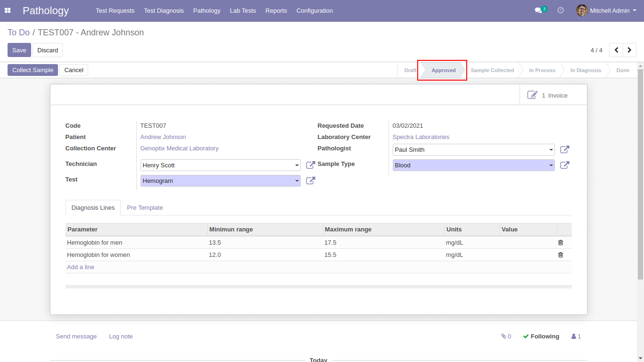Toggle the Following subscription status
The image size is (644, 362).
click(x=541, y=337)
